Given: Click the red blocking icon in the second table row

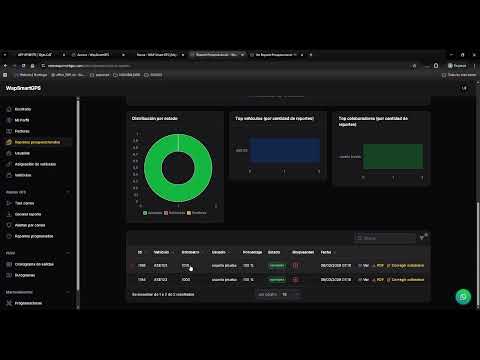Looking at the screenshot, I should point(296,279).
